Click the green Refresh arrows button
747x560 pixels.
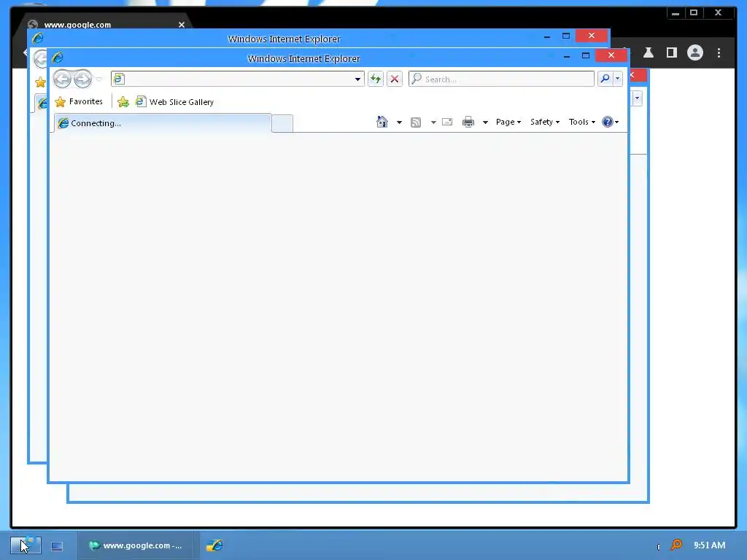[376, 79]
